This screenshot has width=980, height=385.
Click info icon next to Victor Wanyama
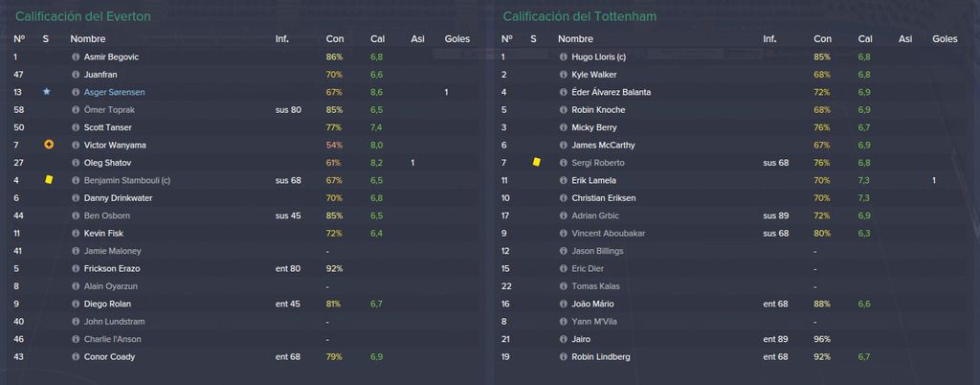76,145
